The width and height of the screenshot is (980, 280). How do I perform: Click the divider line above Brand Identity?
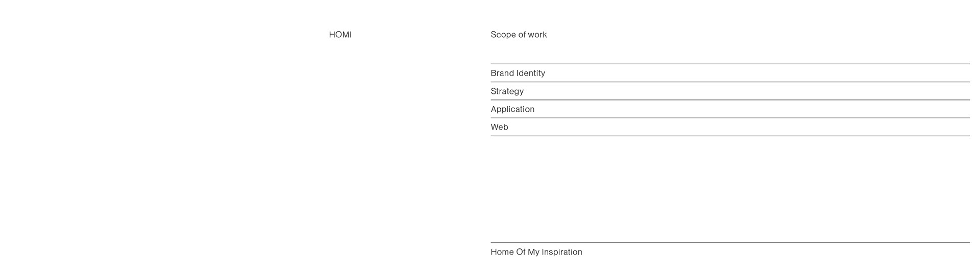730,64
